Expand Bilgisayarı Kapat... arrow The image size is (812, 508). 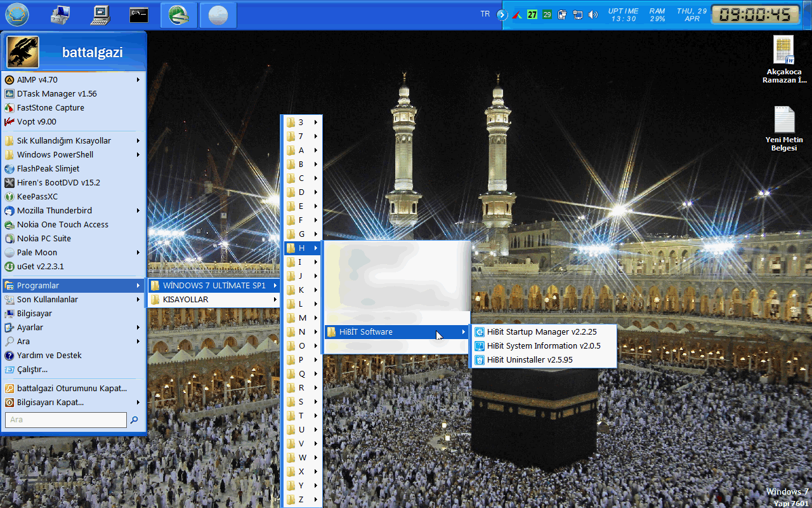pos(138,403)
